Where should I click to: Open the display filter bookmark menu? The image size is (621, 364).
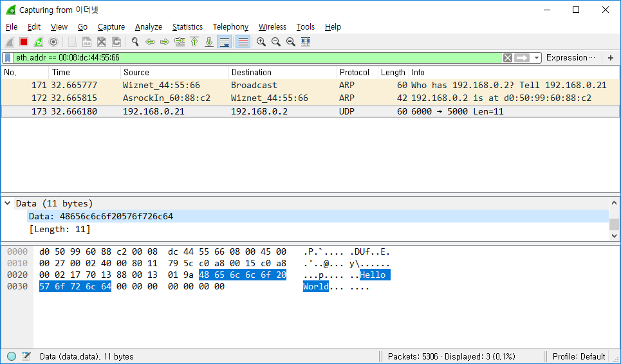point(8,58)
